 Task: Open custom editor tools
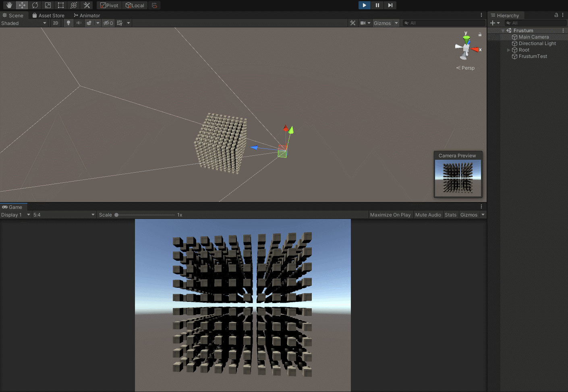tap(87, 5)
